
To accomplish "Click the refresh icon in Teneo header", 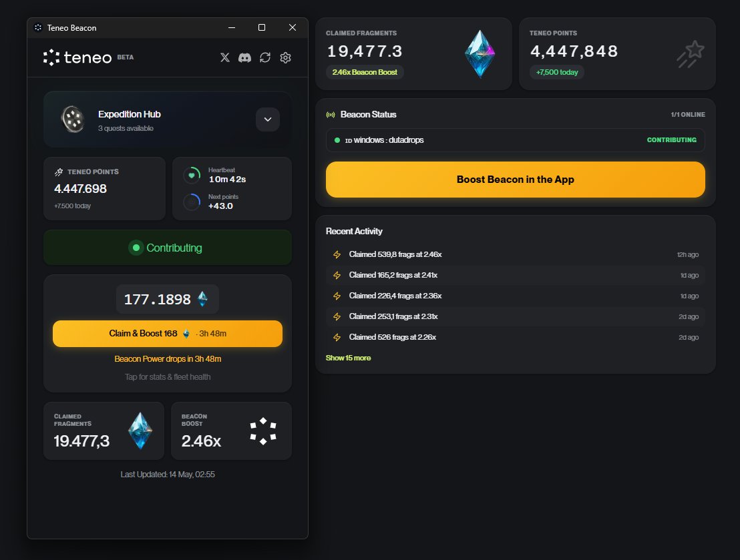I will (265, 57).
